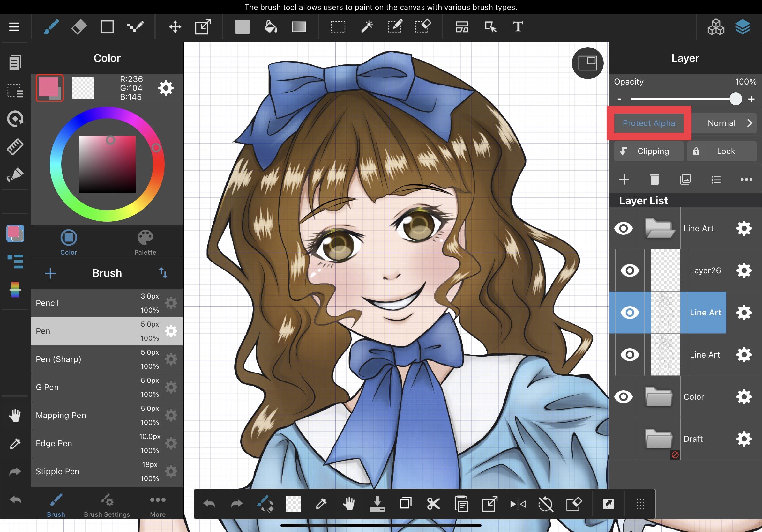The width and height of the screenshot is (762, 532).
Task: Hide the Layer26 layer
Action: click(630, 270)
